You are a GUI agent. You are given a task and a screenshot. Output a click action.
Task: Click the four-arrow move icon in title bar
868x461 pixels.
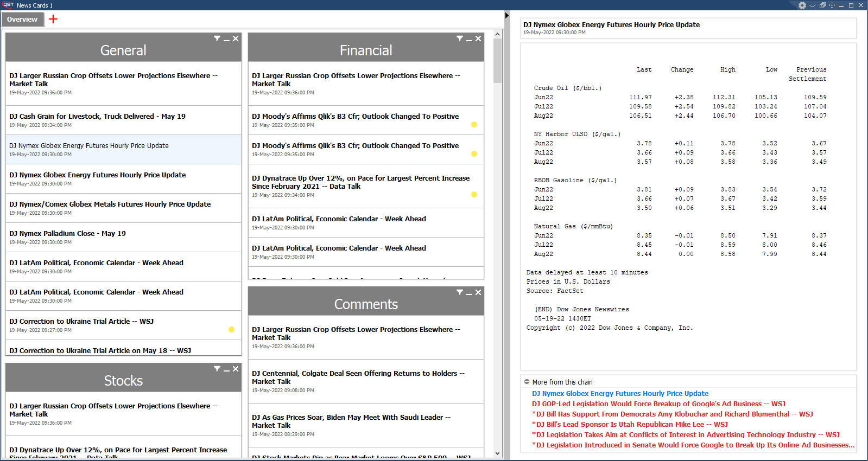point(832,5)
